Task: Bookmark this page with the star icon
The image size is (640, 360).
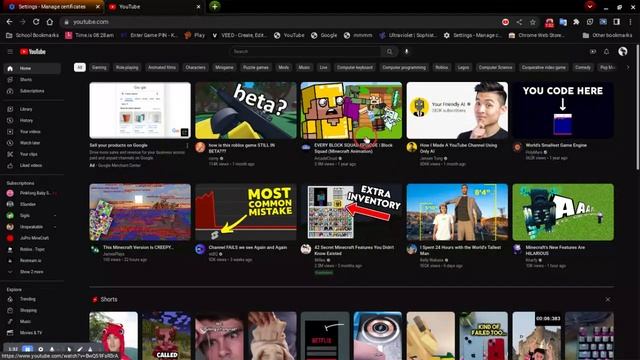Action: [533, 22]
